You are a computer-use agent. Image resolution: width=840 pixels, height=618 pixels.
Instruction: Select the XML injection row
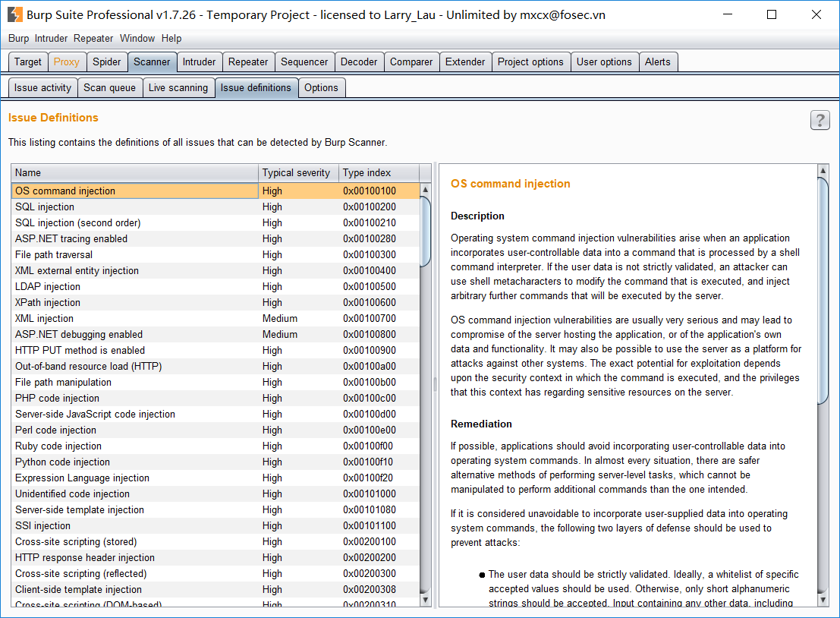tap(216, 318)
